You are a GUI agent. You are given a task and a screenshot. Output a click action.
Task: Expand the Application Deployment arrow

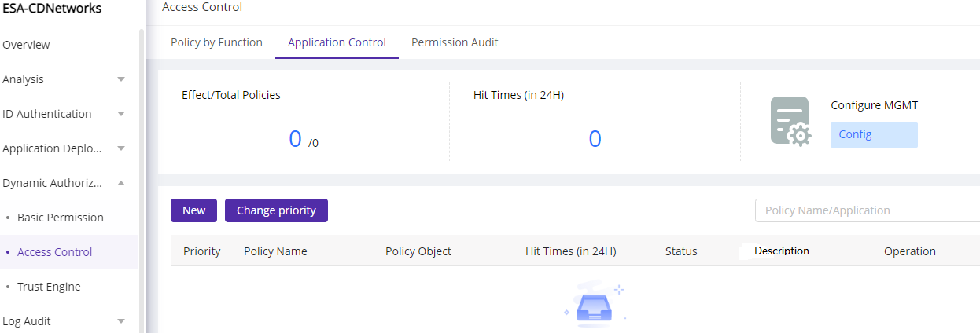tap(121, 148)
